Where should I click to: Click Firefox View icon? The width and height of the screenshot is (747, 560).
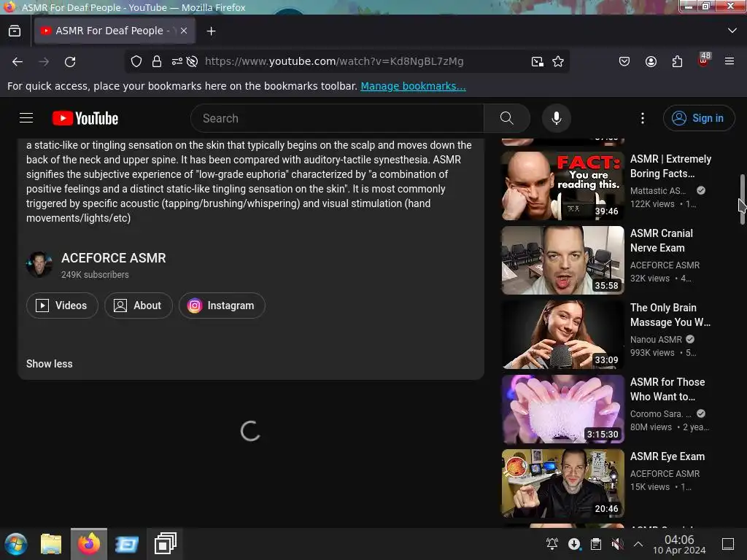click(15, 31)
